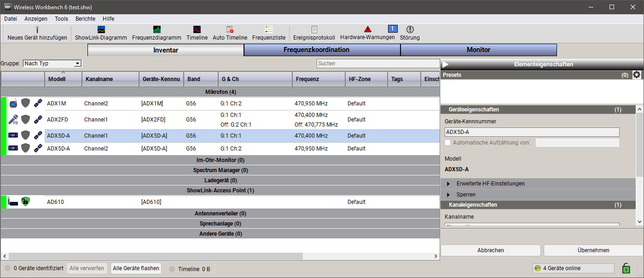Click the AD610 lock shield icon

tap(25, 202)
